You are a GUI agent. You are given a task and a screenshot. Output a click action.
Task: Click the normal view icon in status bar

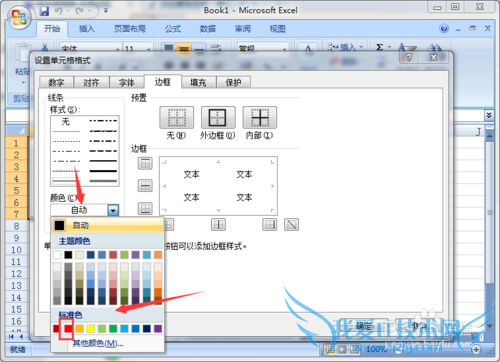330,349
